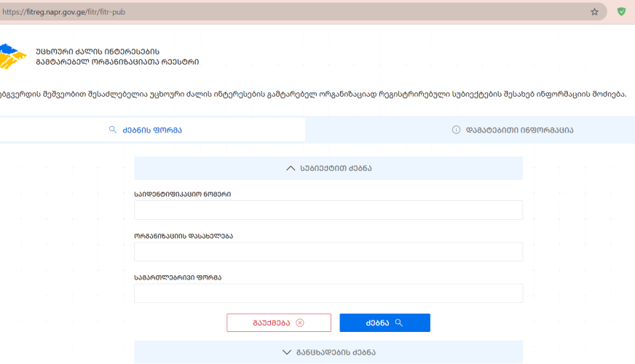Screen dimensions: 635x364
Task: Click the registry logo in the header
Action: (12, 56)
